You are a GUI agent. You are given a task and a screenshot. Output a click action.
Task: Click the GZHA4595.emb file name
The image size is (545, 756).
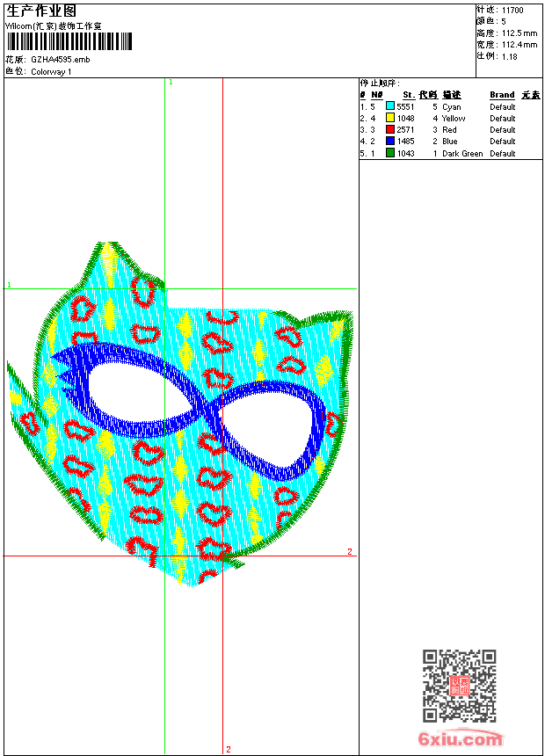[60, 59]
